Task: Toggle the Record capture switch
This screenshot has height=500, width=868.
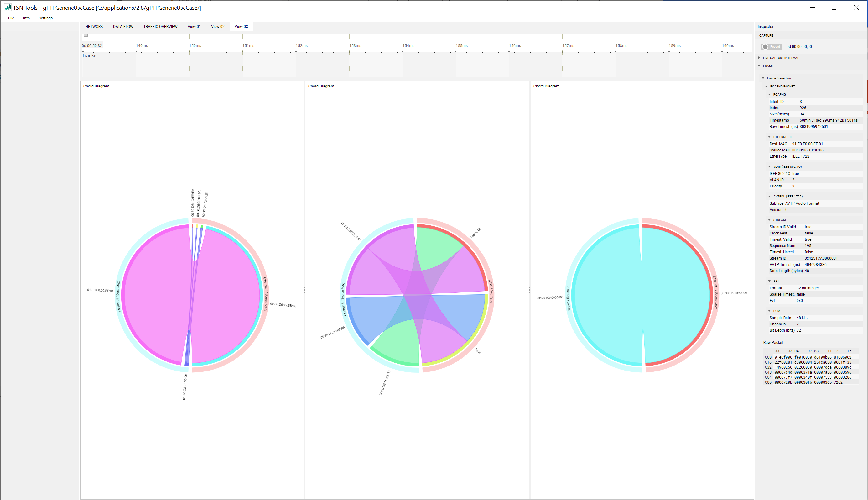Action: coord(771,47)
